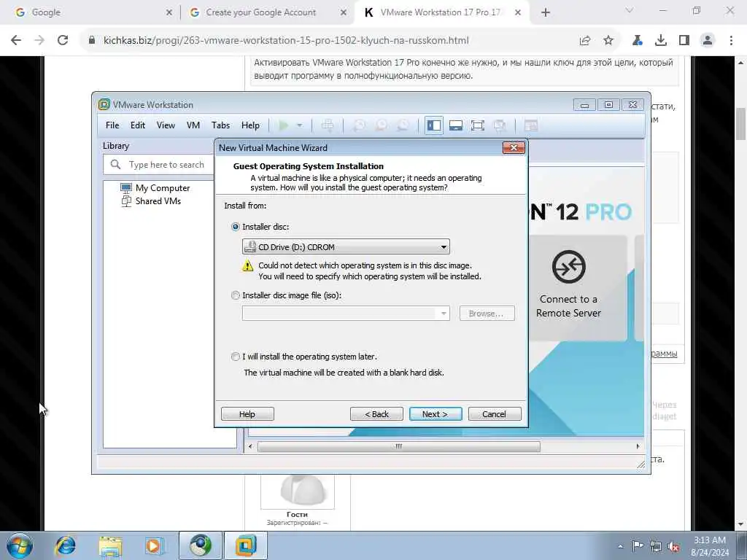Open the Windows Start menu
Image resolution: width=747 pixels, height=560 pixels.
20,545
